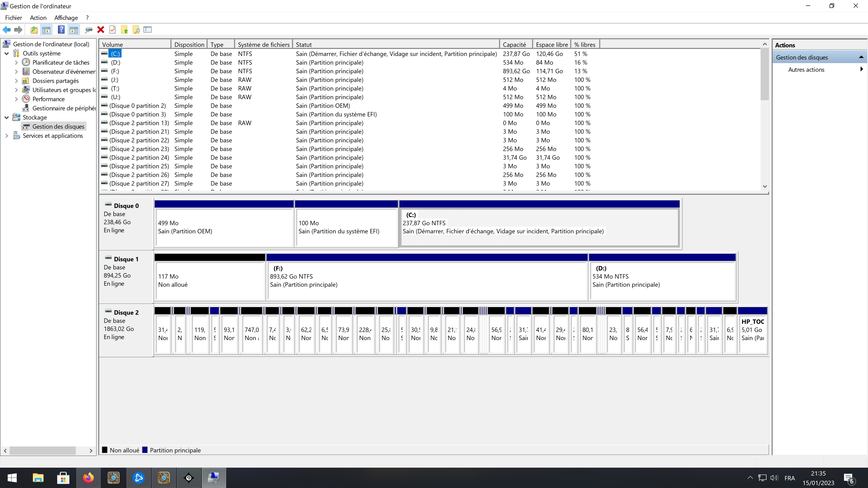
Task: Expand the Planificateur de tâches node
Action: click(16, 62)
